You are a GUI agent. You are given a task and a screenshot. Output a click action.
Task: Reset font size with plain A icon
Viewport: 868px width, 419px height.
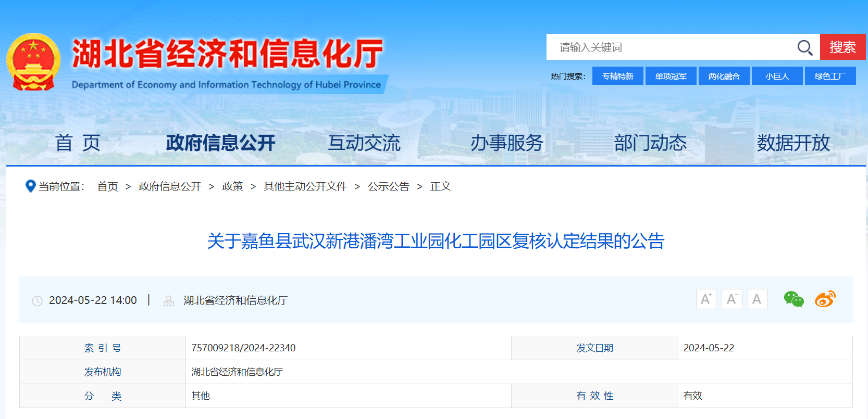coord(758,299)
